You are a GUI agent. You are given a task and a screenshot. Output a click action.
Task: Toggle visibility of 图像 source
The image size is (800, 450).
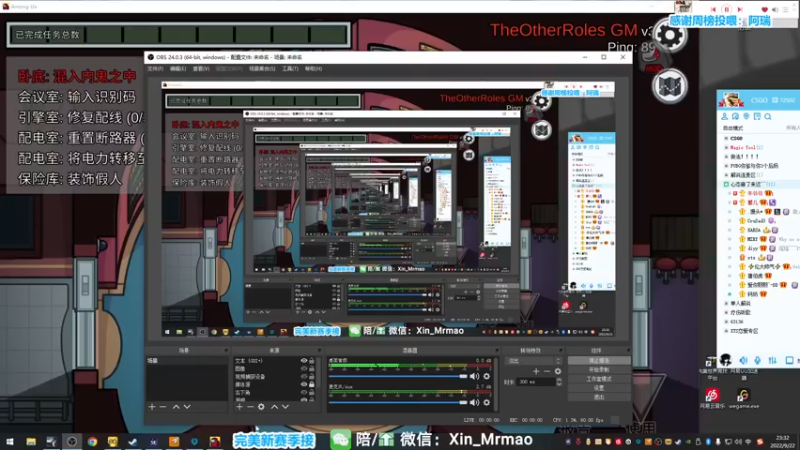click(x=304, y=368)
